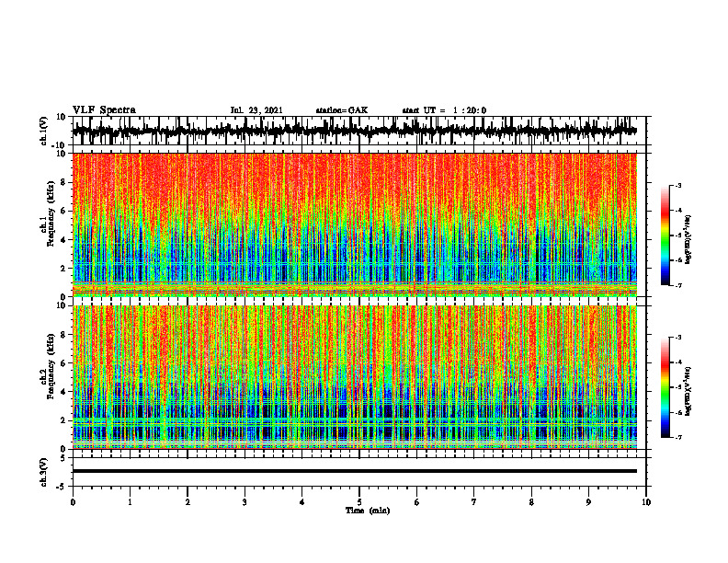Viewport: 728px width, 563px height.
Task: Click the ch.1 spectrogram color bar
Action: (x=665, y=236)
